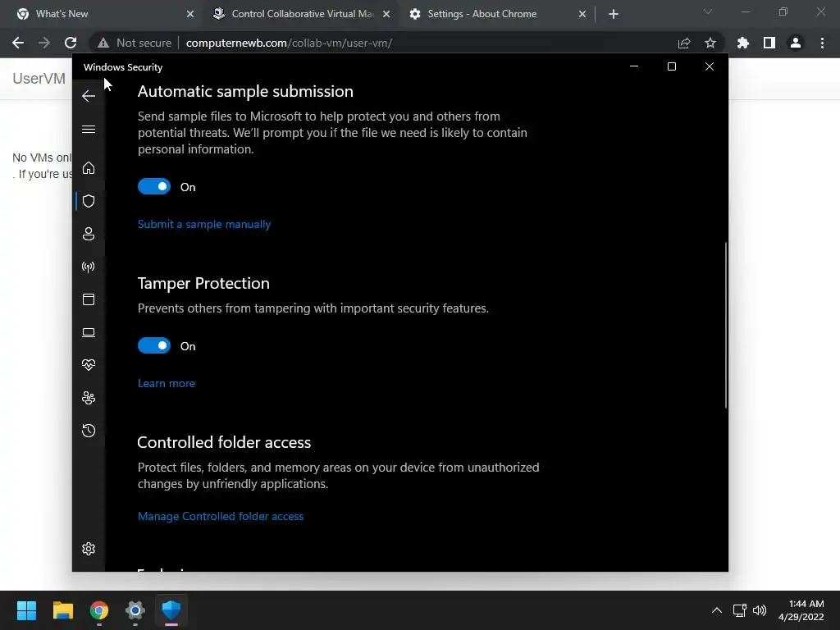Open Chrome tab search dropdown arrow
840x630 pixels.
(x=708, y=12)
